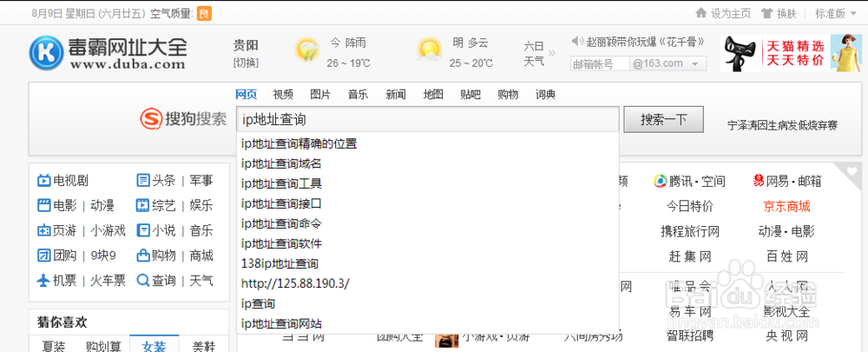
Task: Open the 赶集网 link
Action: [x=690, y=256]
